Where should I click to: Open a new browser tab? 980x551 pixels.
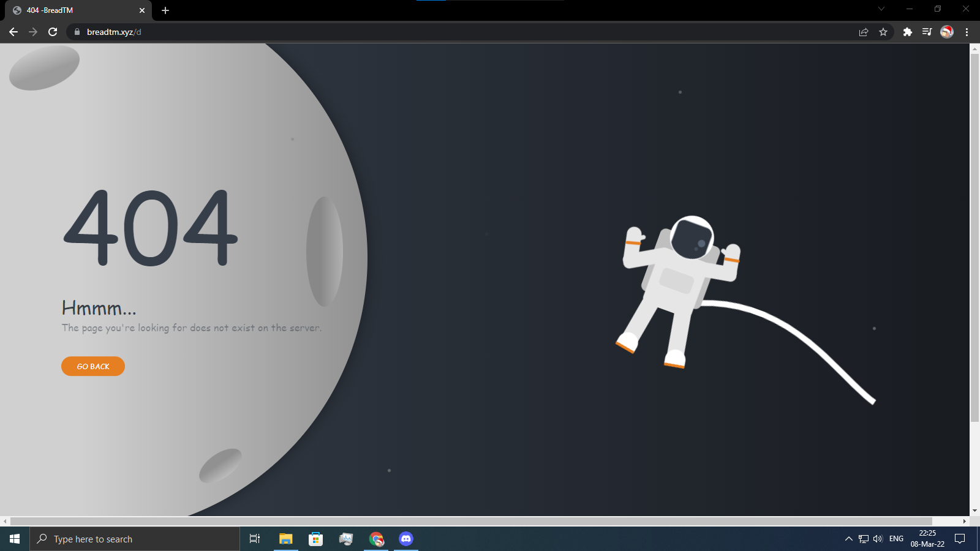tap(165, 10)
